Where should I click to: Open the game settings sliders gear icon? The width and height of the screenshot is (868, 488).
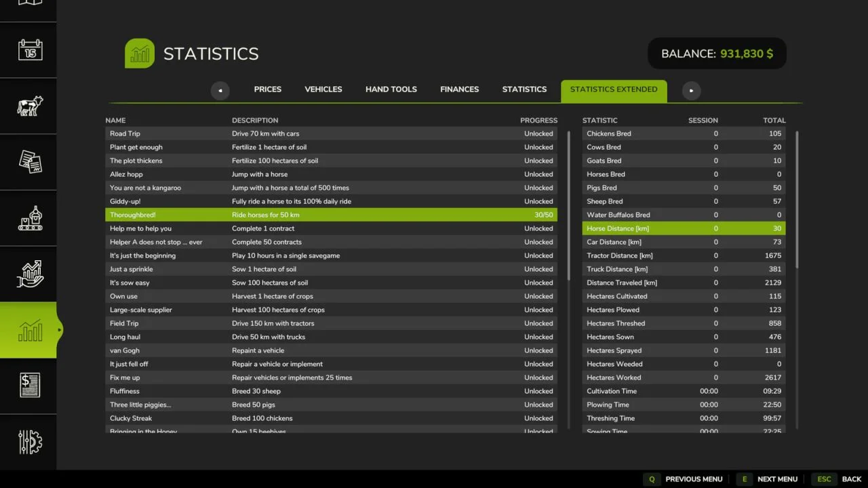click(x=30, y=442)
